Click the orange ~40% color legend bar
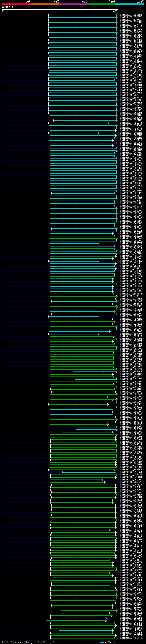 [x=45, y=4]
